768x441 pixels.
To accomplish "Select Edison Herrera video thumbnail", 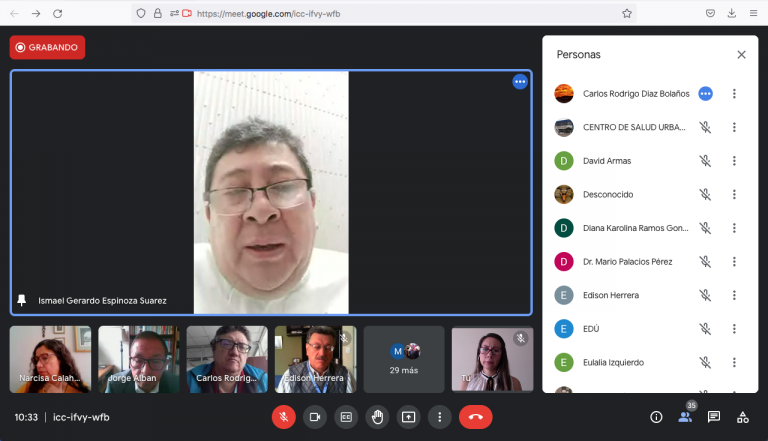I will point(315,359).
